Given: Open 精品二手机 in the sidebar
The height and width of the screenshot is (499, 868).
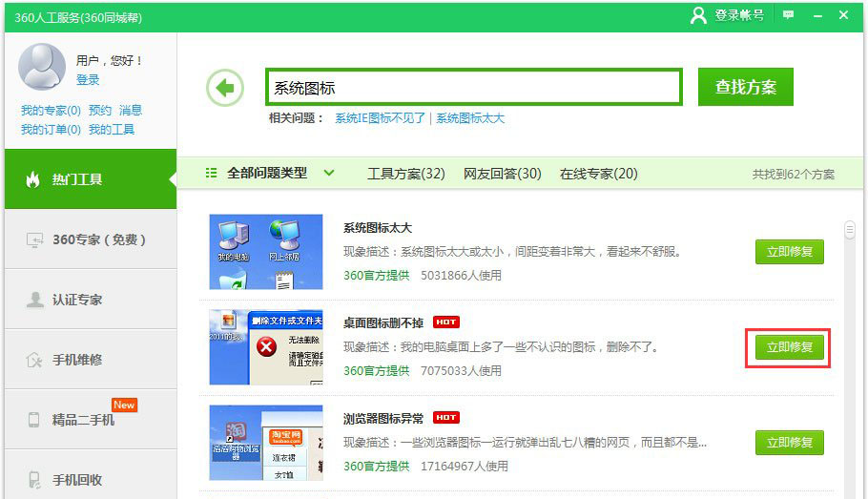Looking at the screenshot, I should (x=91, y=419).
